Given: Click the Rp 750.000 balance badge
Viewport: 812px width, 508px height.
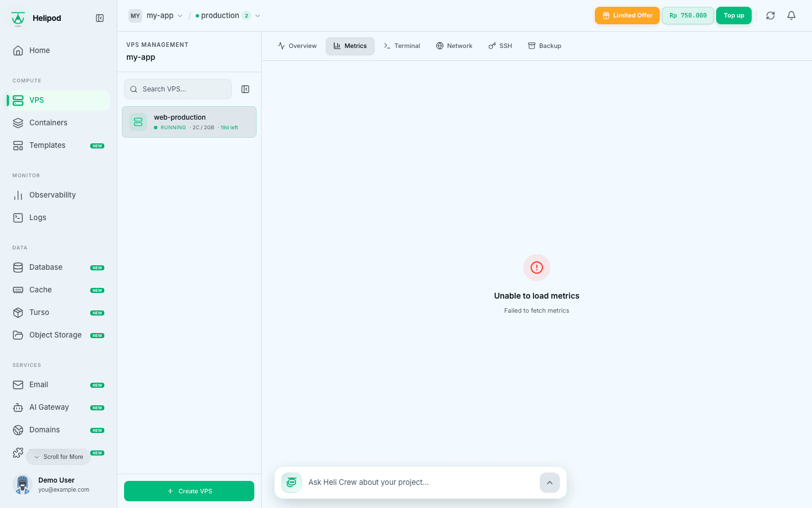Looking at the screenshot, I should [688, 16].
